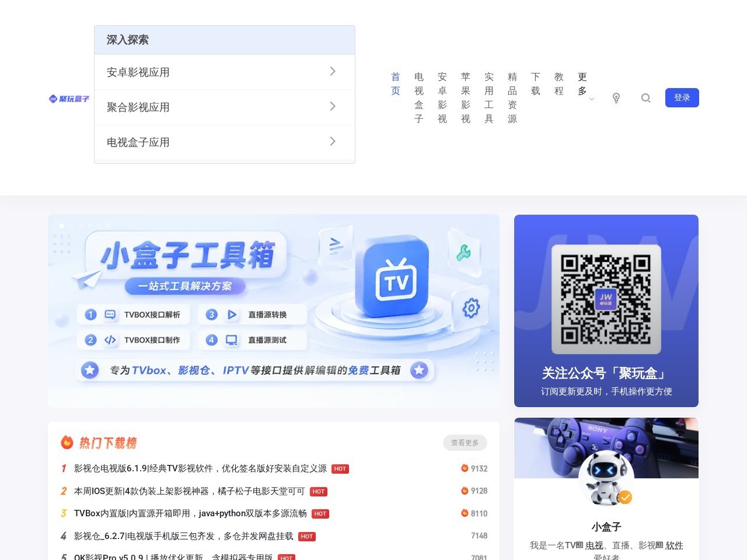Click the 聚玩盒子 QR code image
Screen dimensions: 747x560
(x=606, y=299)
